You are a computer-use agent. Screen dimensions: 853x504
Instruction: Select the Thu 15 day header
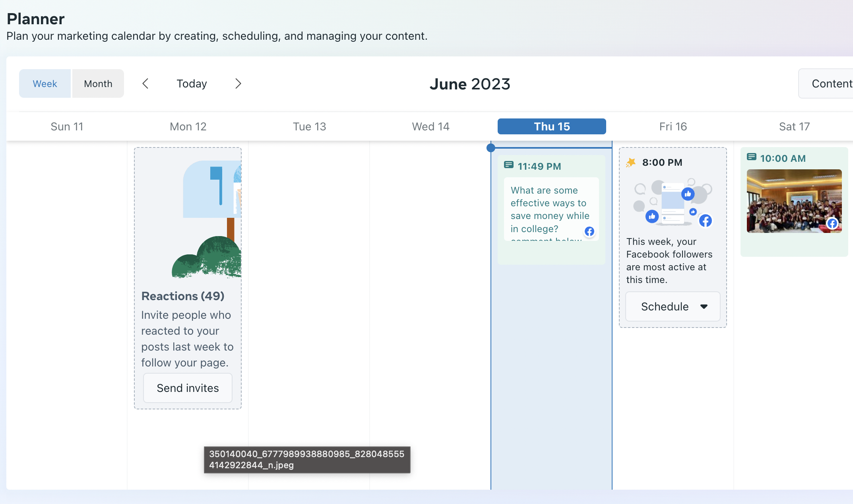pyautogui.click(x=552, y=126)
